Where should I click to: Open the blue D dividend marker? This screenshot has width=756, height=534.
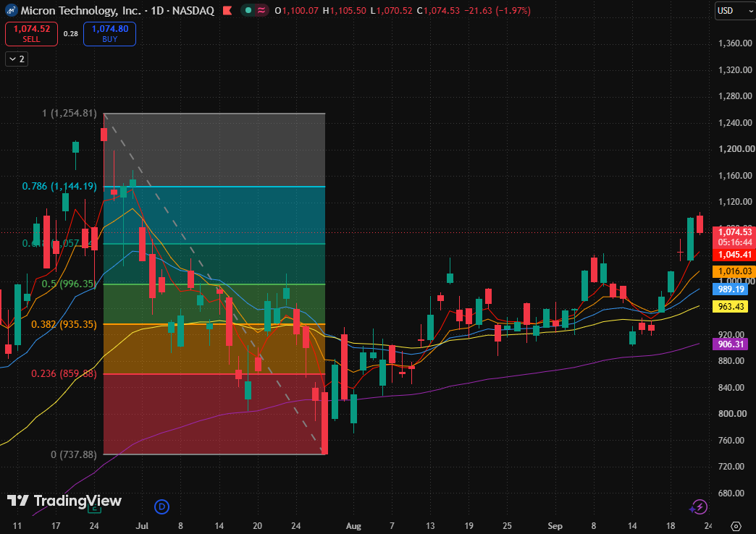click(161, 507)
